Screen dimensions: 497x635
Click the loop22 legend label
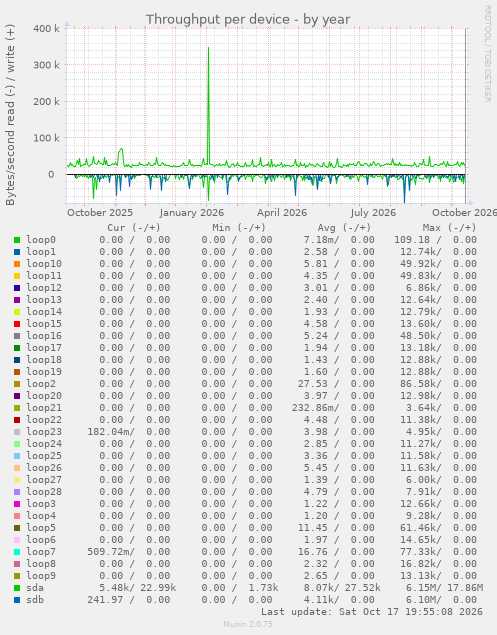tap(44, 420)
